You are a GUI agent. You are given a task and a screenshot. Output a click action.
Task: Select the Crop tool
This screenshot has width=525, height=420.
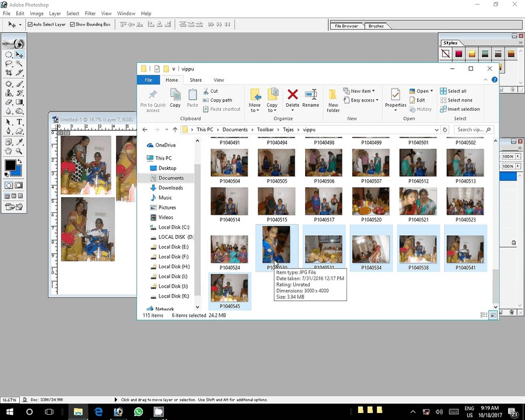pyautogui.click(x=9, y=73)
